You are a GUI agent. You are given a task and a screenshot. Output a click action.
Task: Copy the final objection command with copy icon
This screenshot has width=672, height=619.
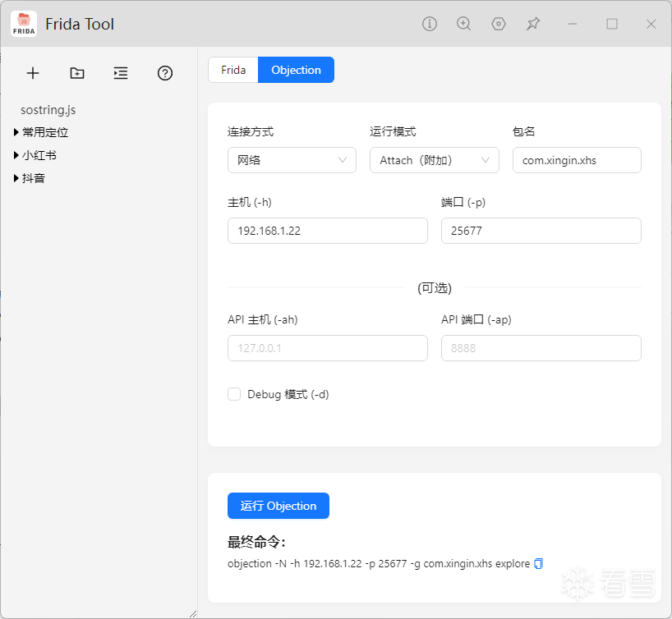pyautogui.click(x=539, y=564)
